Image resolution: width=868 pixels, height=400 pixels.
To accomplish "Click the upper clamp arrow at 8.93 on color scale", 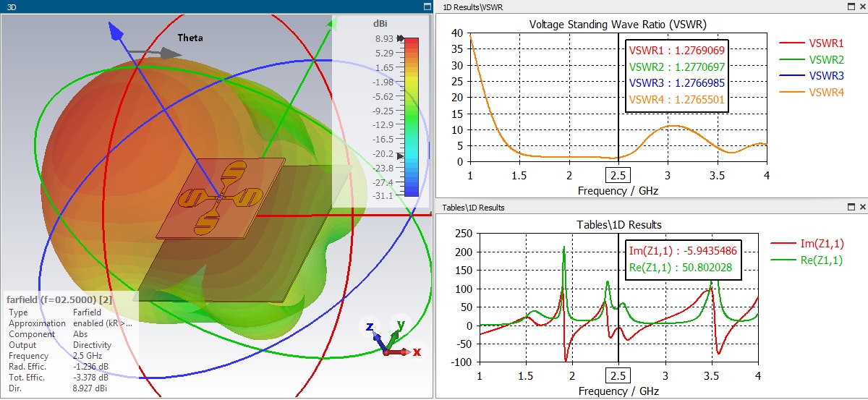I will [x=399, y=38].
